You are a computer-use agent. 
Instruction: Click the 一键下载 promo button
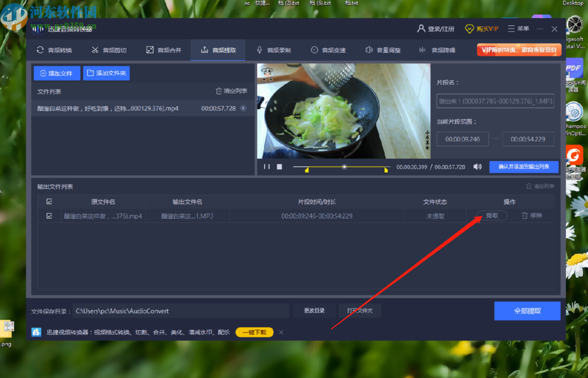(254, 332)
